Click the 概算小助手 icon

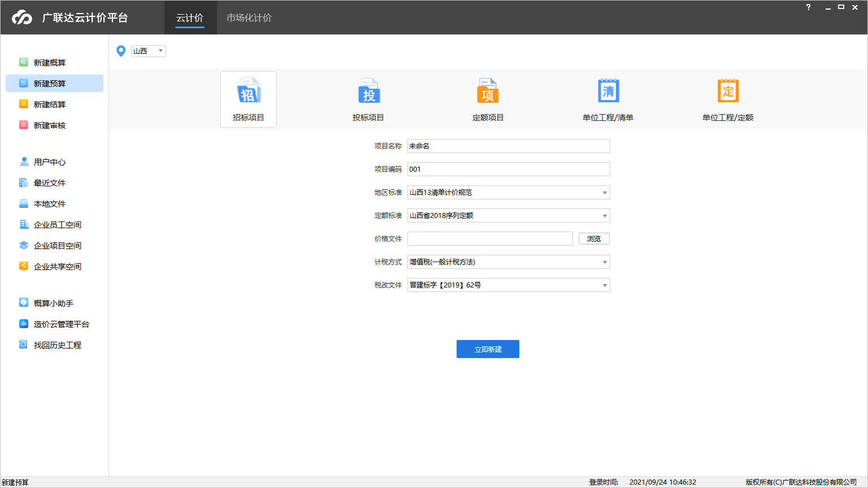click(24, 303)
